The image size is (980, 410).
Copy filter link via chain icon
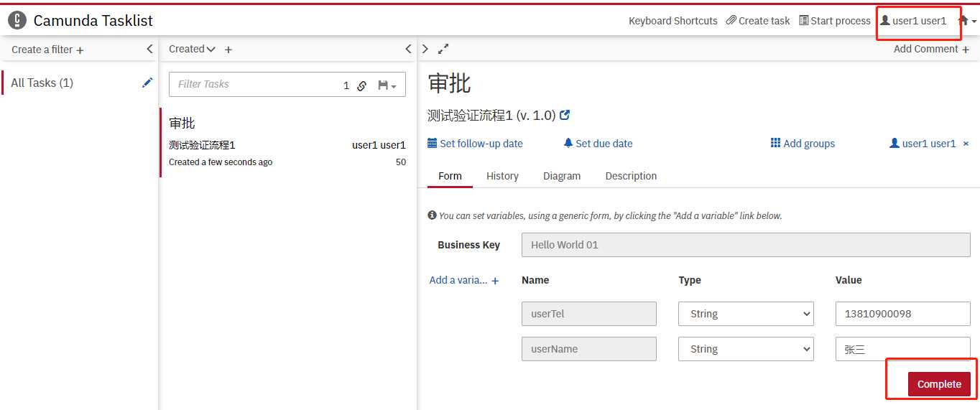362,85
